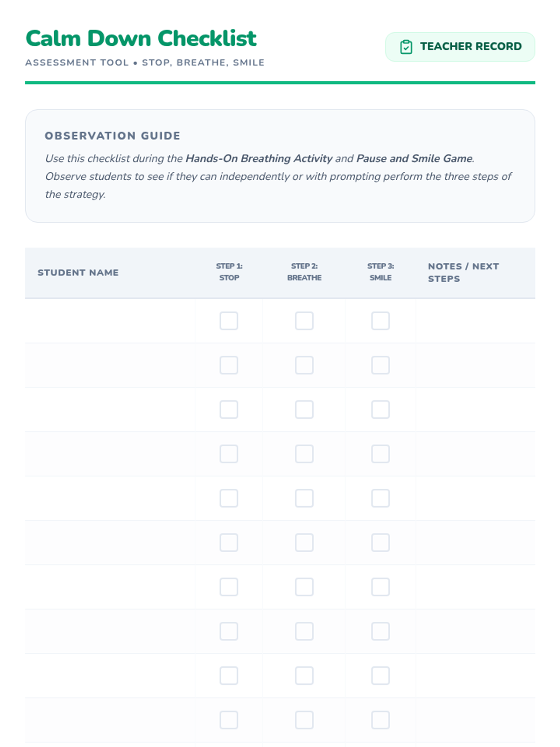Viewport: 560px width, 747px height.
Task: Mark the Stop checkbox in fifth row
Action: pyautogui.click(x=229, y=498)
